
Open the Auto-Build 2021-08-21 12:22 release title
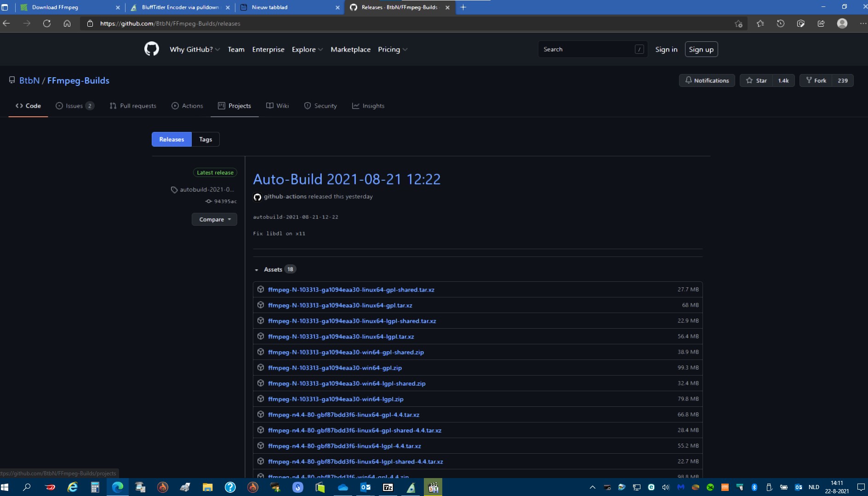347,179
